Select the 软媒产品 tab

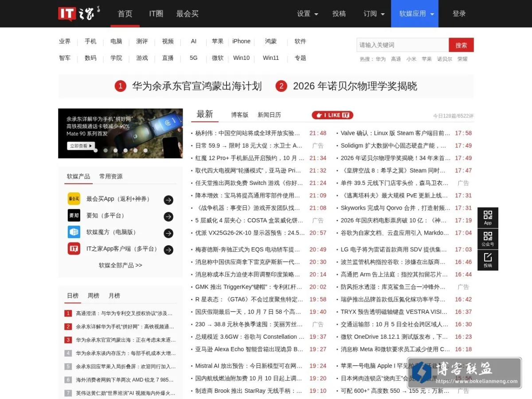click(78, 176)
